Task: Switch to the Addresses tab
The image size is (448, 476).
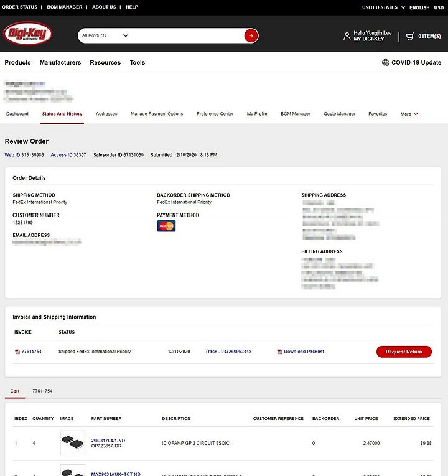Action: pyautogui.click(x=106, y=114)
